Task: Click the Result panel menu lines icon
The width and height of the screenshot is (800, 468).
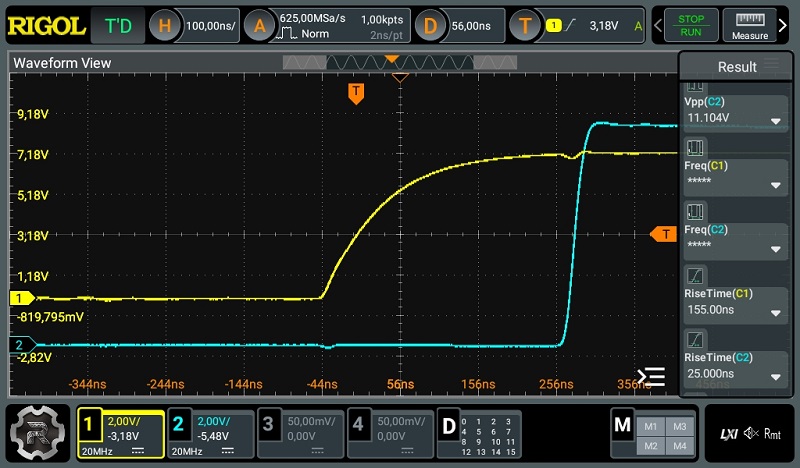Action: [x=771, y=66]
